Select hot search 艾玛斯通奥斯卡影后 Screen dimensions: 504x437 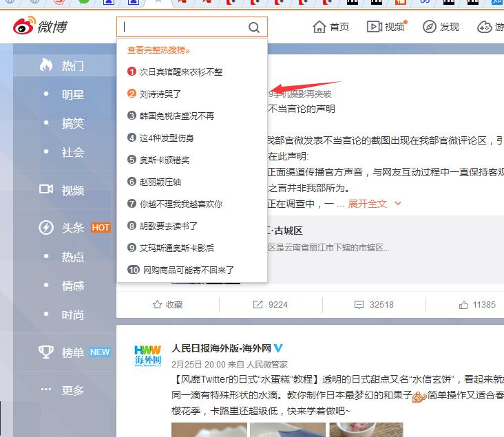pyautogui.click(x=176, y=248)
